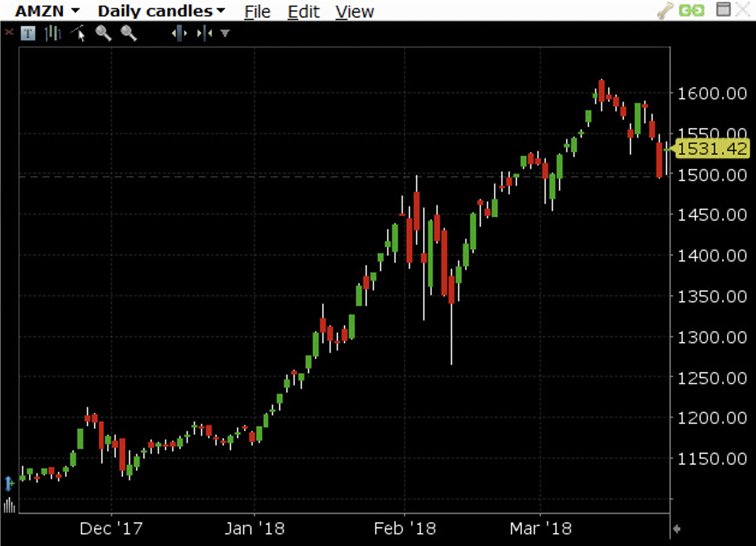Open the wrench configuration icon
This screenshot has width=756, height=546.
pyautogui.click(x=665, y=10)
